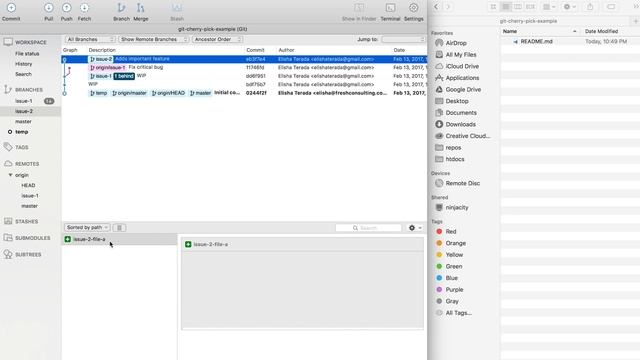The image size is (640, 360).
Task: Click the Finder Share button
Action: tap(590, 7)
